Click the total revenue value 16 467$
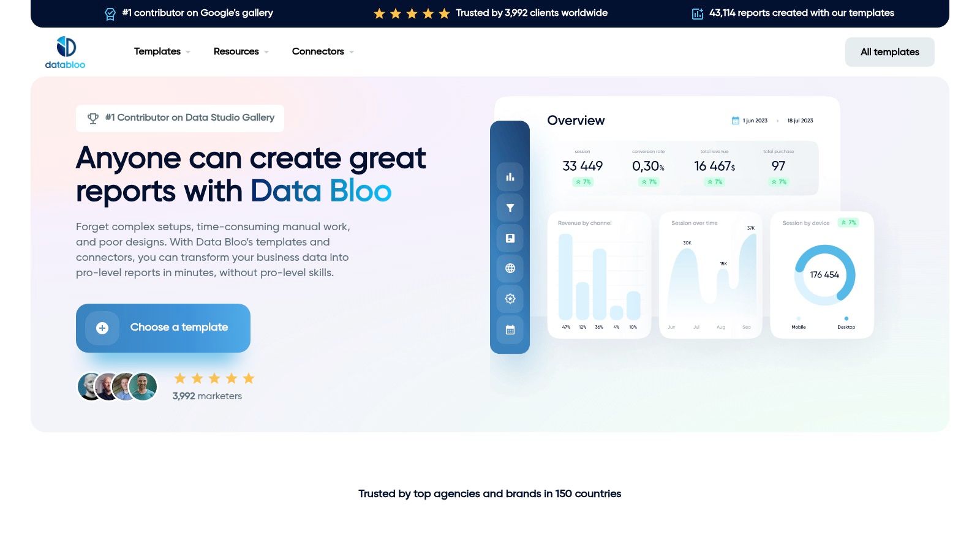 (x=715, y=166)
